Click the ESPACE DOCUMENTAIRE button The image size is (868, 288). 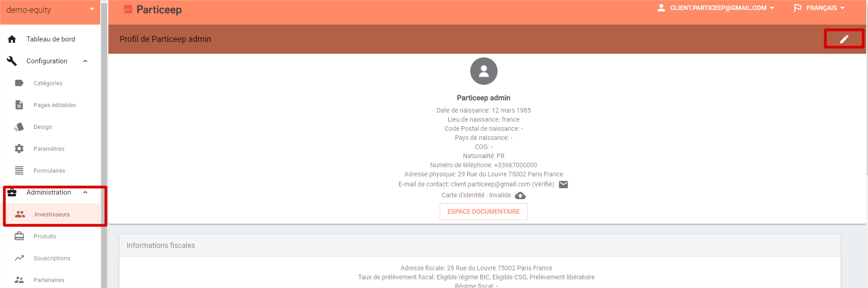point(483,212)
